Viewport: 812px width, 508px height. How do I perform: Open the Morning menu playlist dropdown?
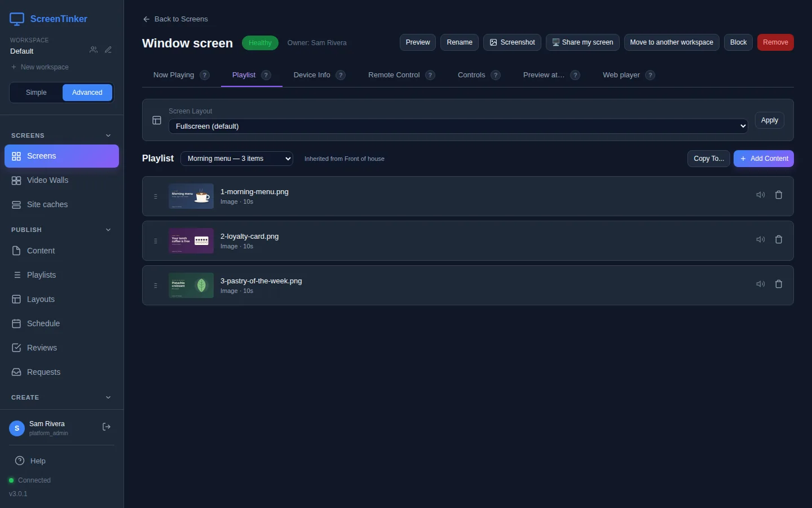(x=237, y=159)
